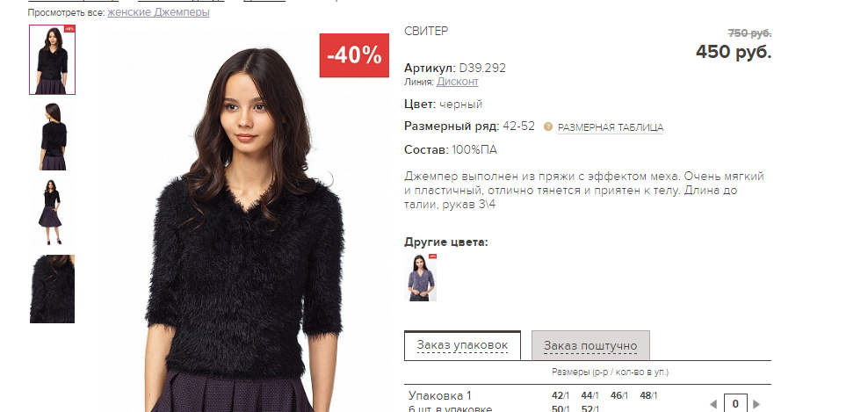Click the -40% discount badge
Screen dimensions: 868x412
pos(354,55)
